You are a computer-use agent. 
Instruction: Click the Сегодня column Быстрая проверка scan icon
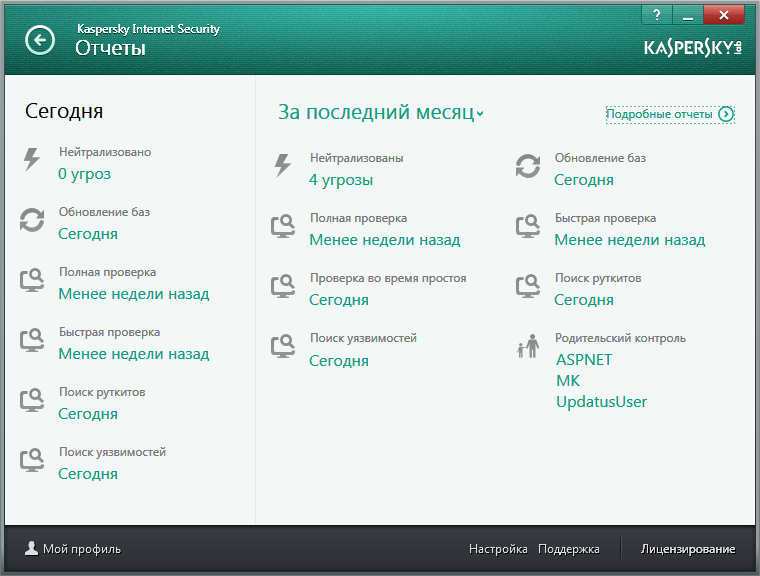(x=32, y=340)
